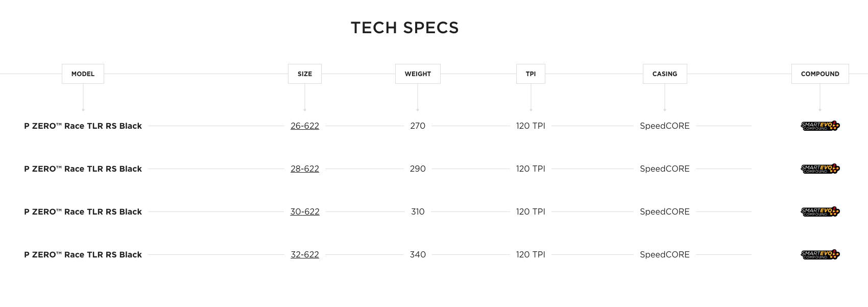Open the 28-622 size link
This screenshot has width=868, height=307.
coord(305,169)
